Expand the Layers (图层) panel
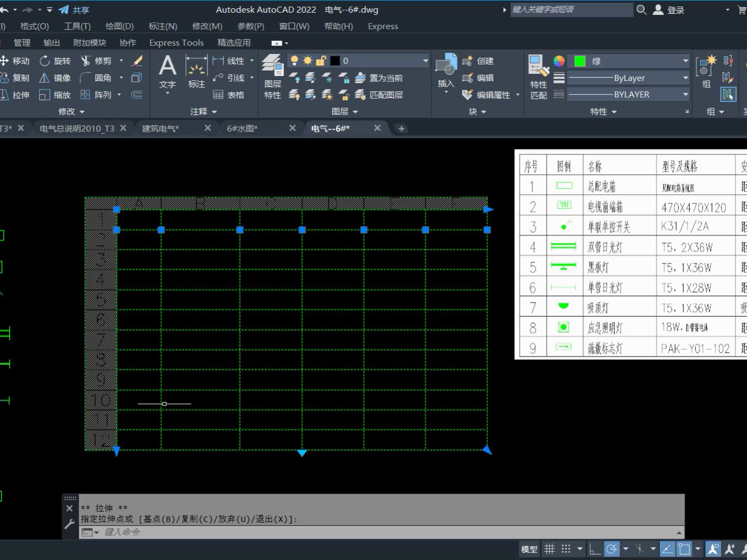747x560 pixels. pyautogui.click(x=345, y=111)
